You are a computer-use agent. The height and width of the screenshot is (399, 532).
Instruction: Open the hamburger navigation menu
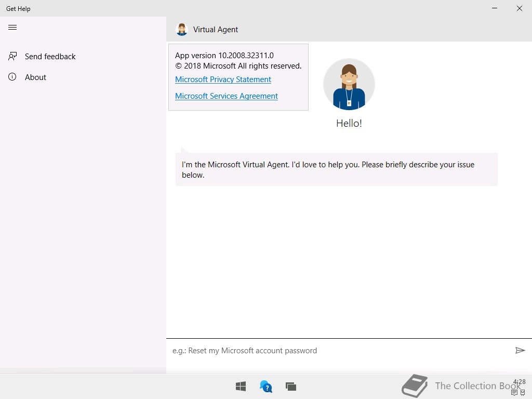point(12,28)
